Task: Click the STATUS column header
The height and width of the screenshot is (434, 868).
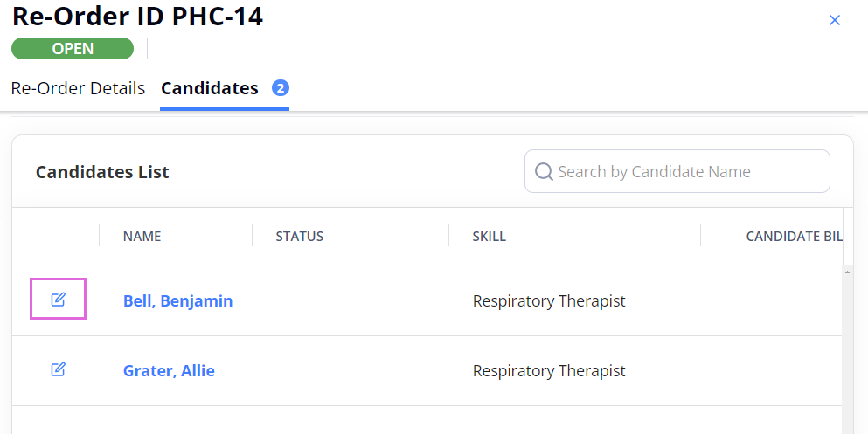Action: [300, 236]
